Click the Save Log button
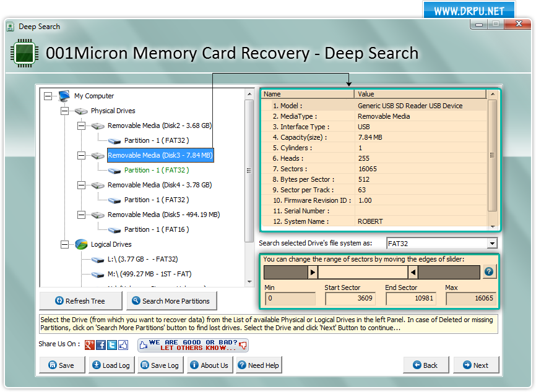 tap(160, 365)
